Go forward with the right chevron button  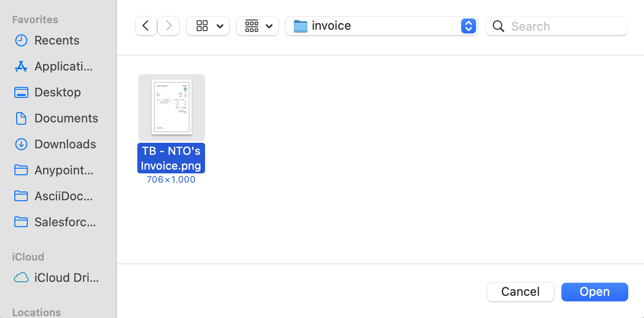(168, 26)
